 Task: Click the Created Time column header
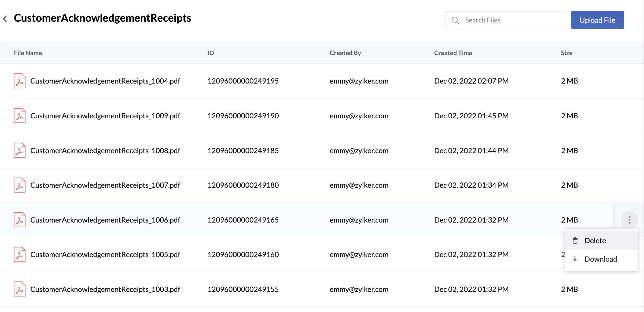coord(453,53)
